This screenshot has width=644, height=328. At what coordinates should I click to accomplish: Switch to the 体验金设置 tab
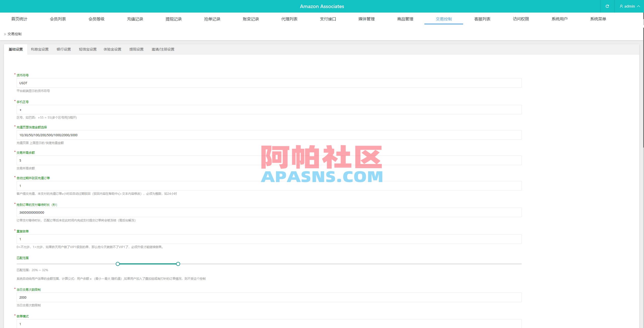[112, 49]
